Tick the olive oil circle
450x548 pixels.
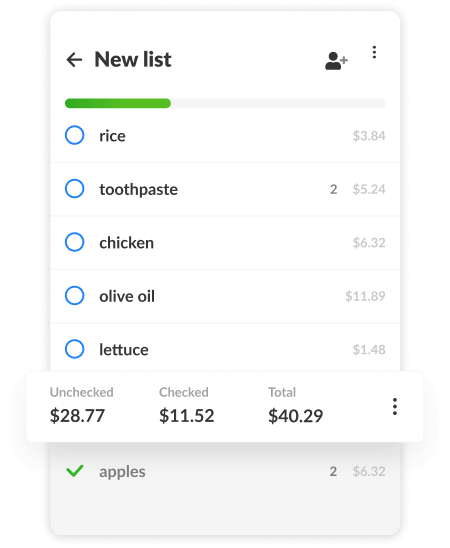point(74,296)
